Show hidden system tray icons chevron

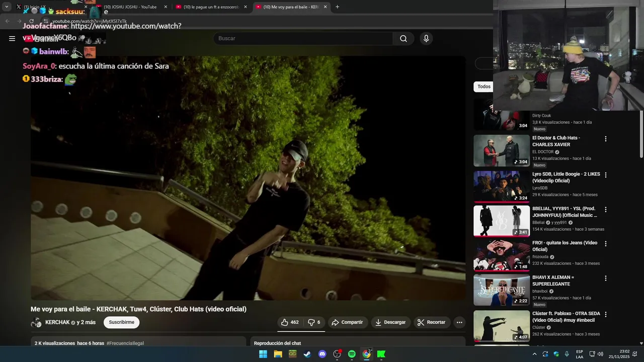coord(534,354)
